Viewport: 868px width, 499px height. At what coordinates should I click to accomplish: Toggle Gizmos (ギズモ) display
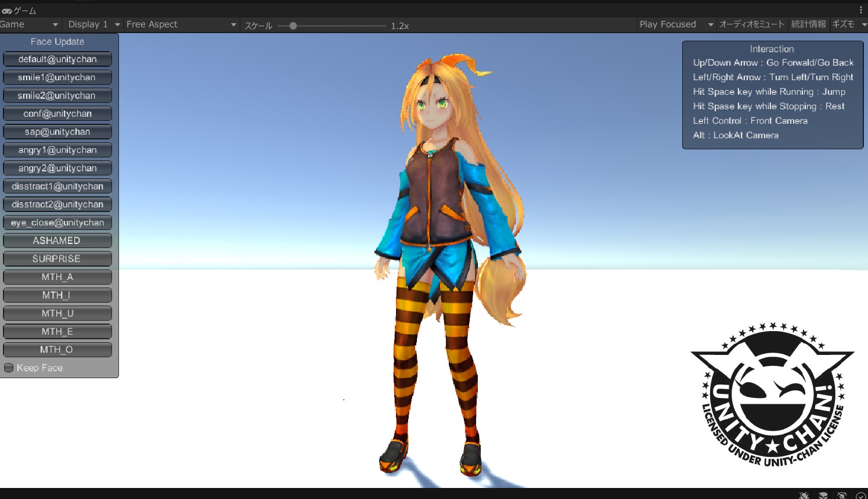(843, 24)
